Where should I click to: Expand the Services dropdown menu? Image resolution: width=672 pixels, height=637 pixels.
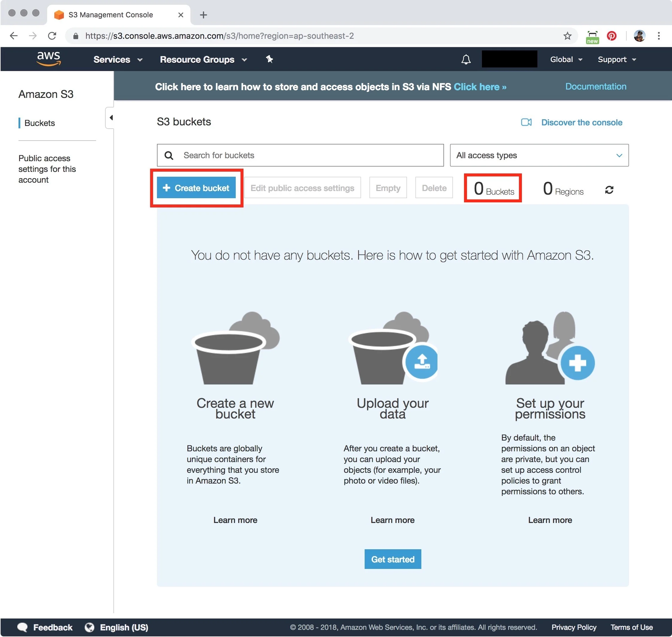point(118,59)
